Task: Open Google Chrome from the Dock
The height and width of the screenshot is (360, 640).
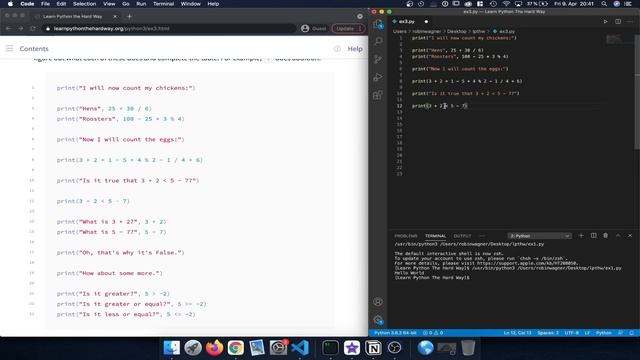Action: pos(236,348)
